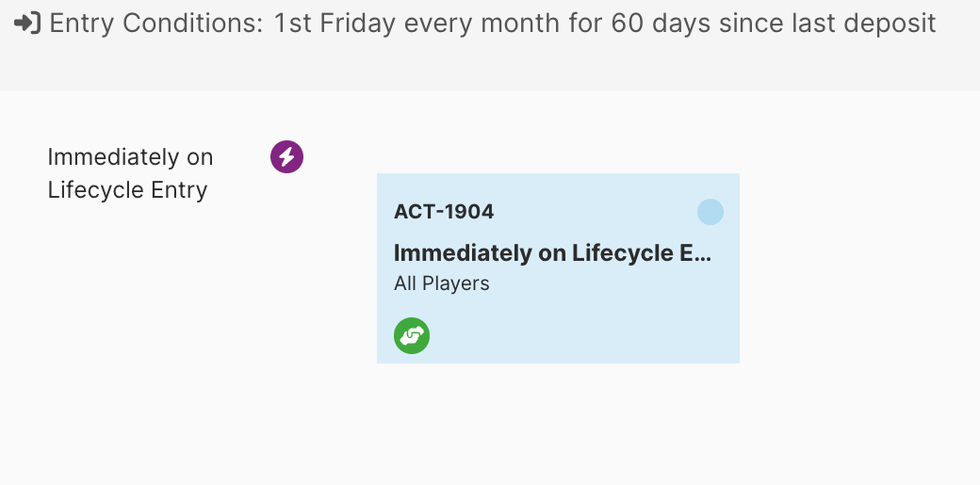
Task: Click the word 'Friday' in entry conditions
Action: (359, 24)
